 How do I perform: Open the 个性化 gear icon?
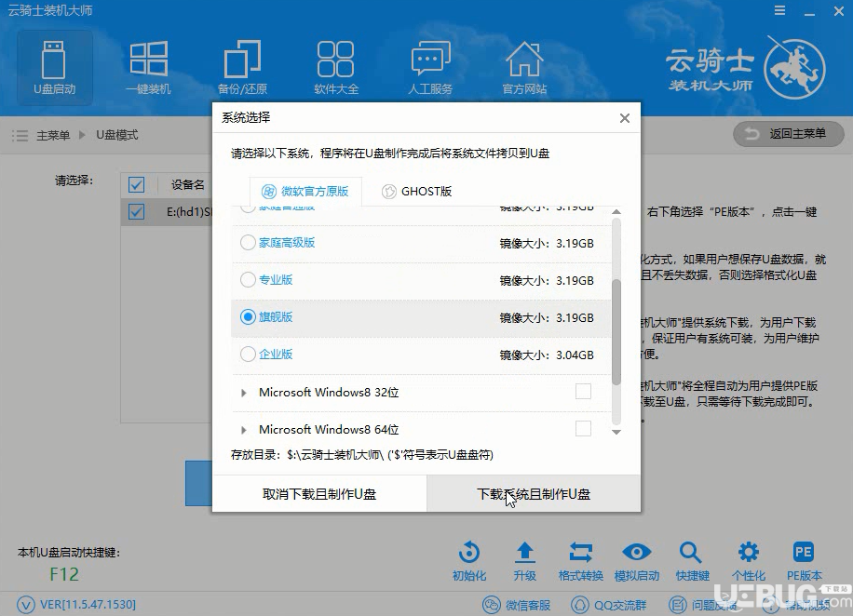click(749, 553)
